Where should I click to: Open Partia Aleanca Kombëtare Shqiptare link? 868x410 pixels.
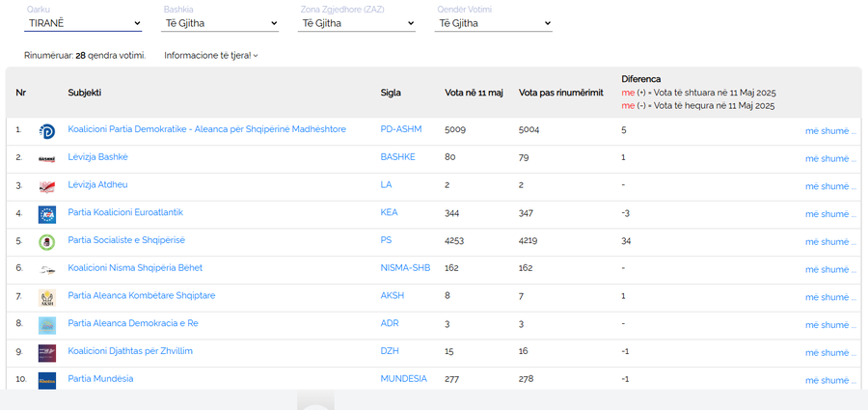point(142,295)
